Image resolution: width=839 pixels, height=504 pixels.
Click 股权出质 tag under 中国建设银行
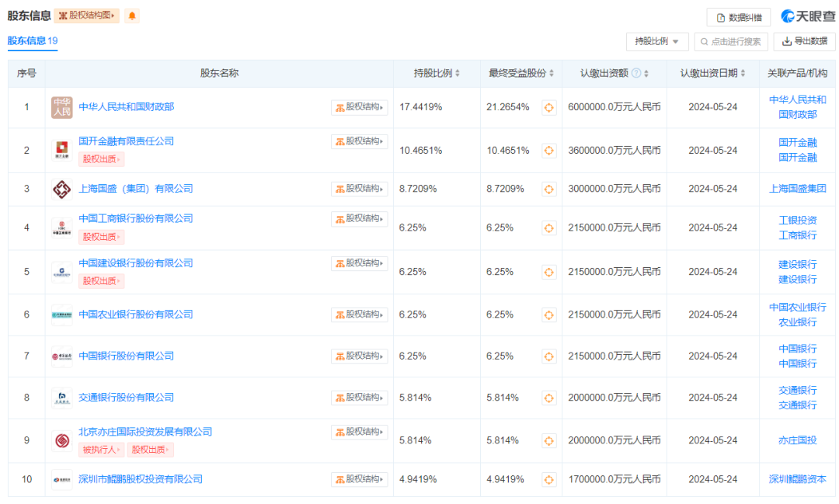pyautogui.click(x=101, y=281)
